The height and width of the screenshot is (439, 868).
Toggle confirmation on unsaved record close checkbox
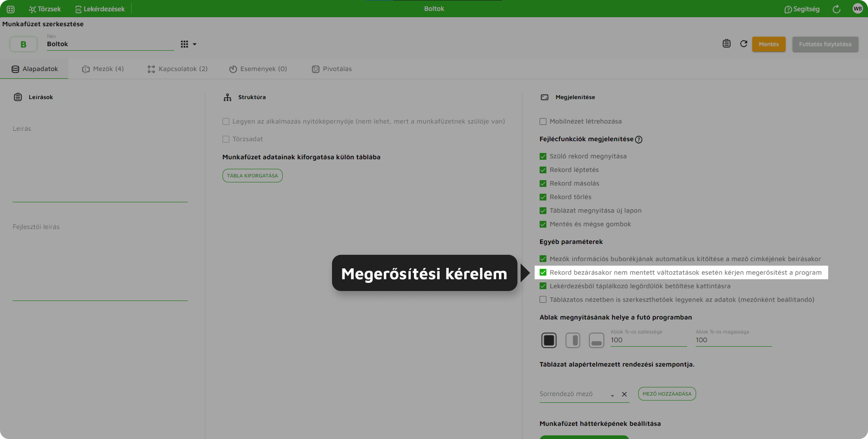click(x=543, y=272)
